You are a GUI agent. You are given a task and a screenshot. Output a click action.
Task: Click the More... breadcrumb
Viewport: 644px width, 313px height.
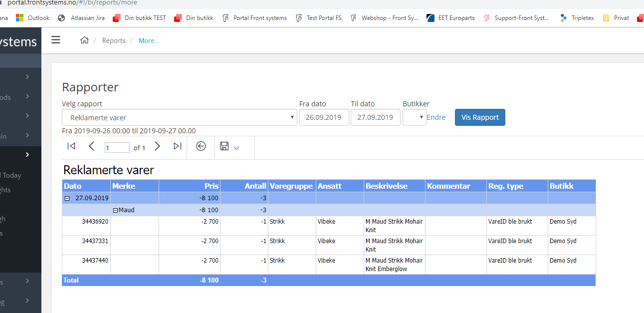coord(149,40)
